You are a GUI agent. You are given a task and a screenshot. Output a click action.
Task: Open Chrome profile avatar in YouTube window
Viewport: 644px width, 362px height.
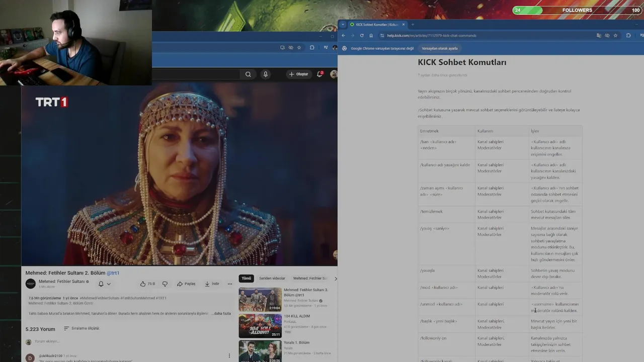coord(335,47)
